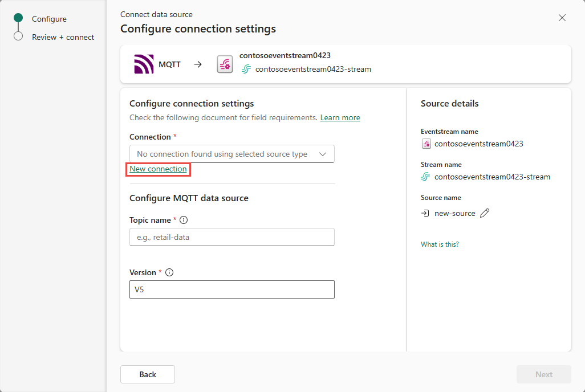Expand the Connection dropdown chevron
This screenshot has width=585, height=392.
coord(323,154)
